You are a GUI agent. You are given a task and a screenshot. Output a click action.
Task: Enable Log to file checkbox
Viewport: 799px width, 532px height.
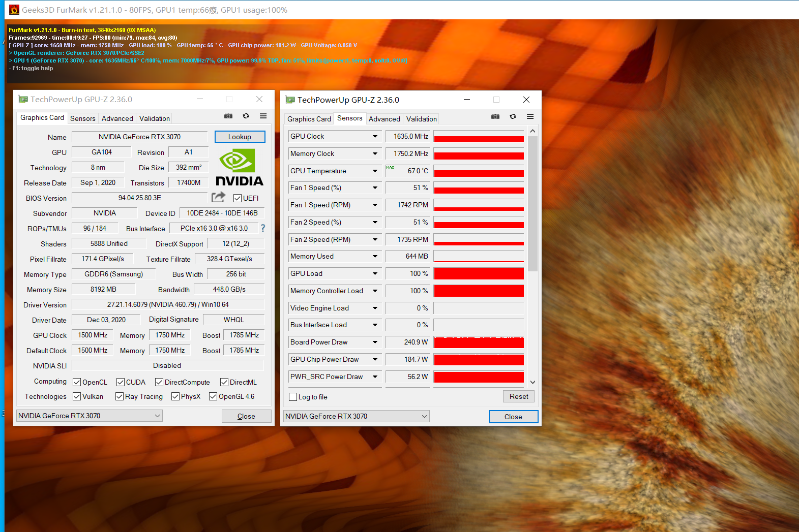coord(293,397)
